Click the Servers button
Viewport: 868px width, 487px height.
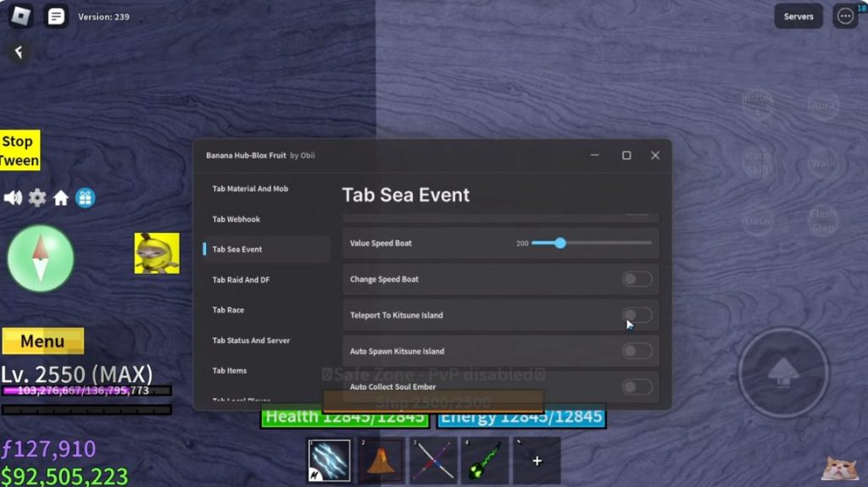(x=798, y=17)
